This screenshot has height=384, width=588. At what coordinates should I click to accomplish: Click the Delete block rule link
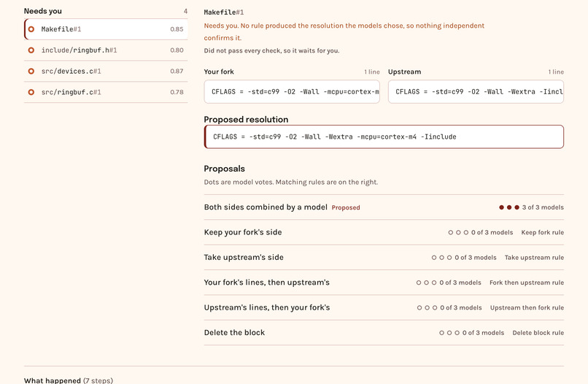coord(538,333)
